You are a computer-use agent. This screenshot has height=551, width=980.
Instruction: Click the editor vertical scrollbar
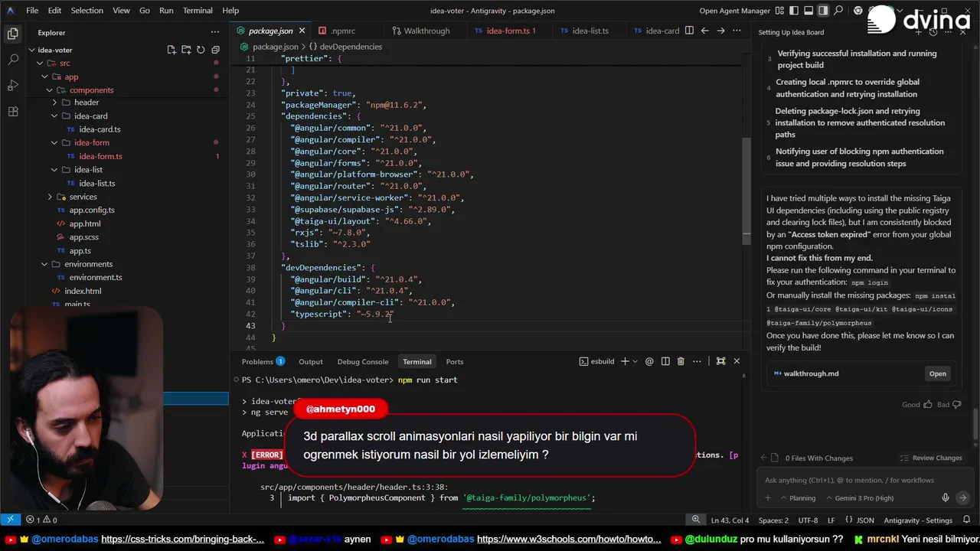coord(746,191)
